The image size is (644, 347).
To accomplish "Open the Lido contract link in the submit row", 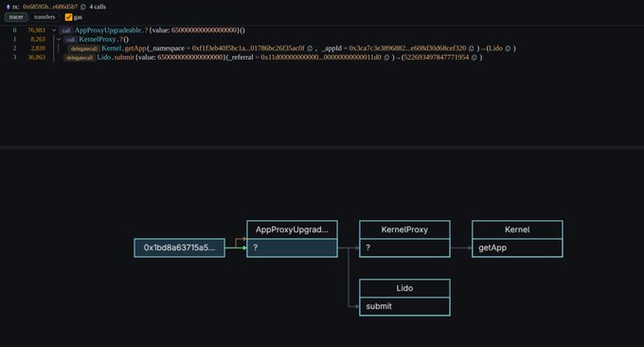I will [x=104, y=58].
